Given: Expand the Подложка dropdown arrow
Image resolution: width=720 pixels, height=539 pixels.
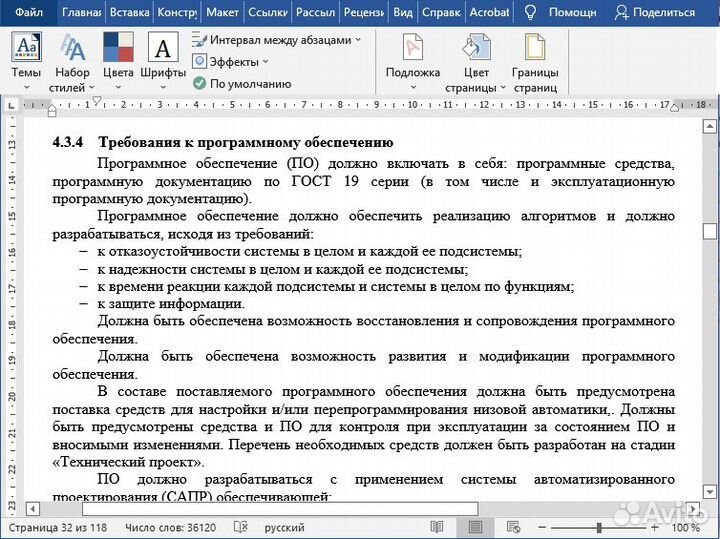Looking at the screenshot, I should point(413,87).
